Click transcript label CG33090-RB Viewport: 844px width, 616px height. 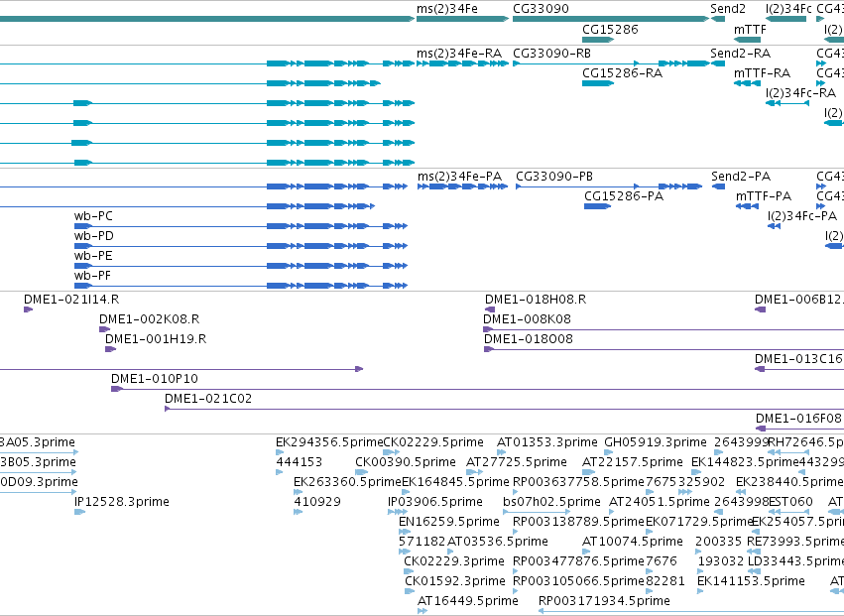pos(551,54)
